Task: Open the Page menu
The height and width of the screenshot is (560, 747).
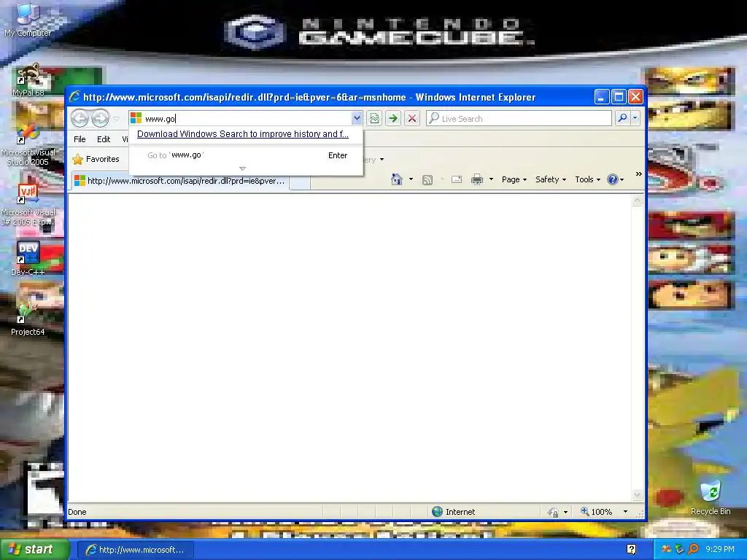Action: [514, 179]
